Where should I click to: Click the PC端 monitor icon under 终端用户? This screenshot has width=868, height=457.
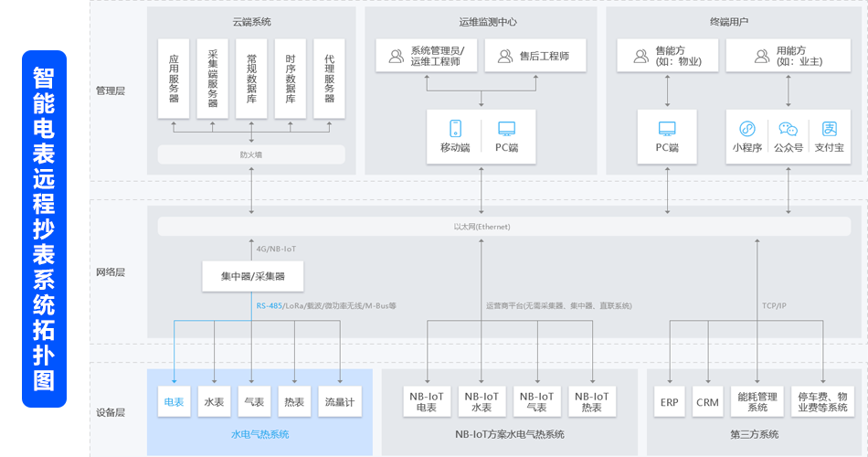coord(667,129)
